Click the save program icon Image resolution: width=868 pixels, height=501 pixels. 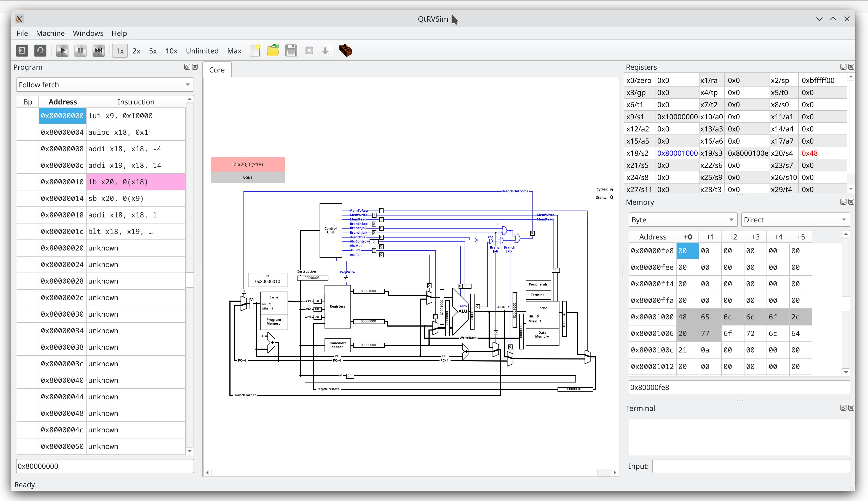click(291, 50)
